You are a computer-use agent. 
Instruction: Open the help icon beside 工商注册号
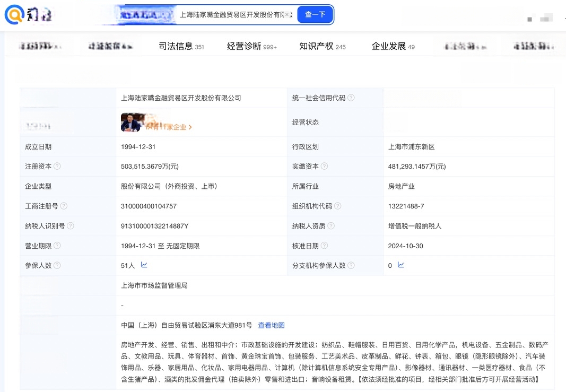point(64,206)
